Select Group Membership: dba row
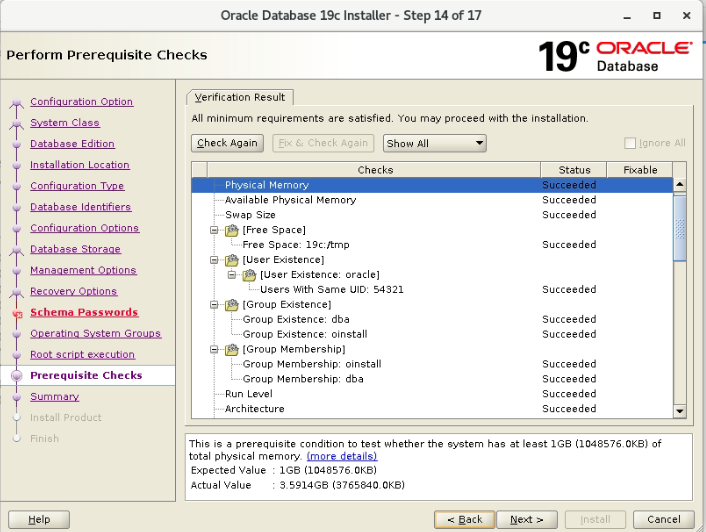706x532 pixels. pyautogui.click(x=432, y=379)
